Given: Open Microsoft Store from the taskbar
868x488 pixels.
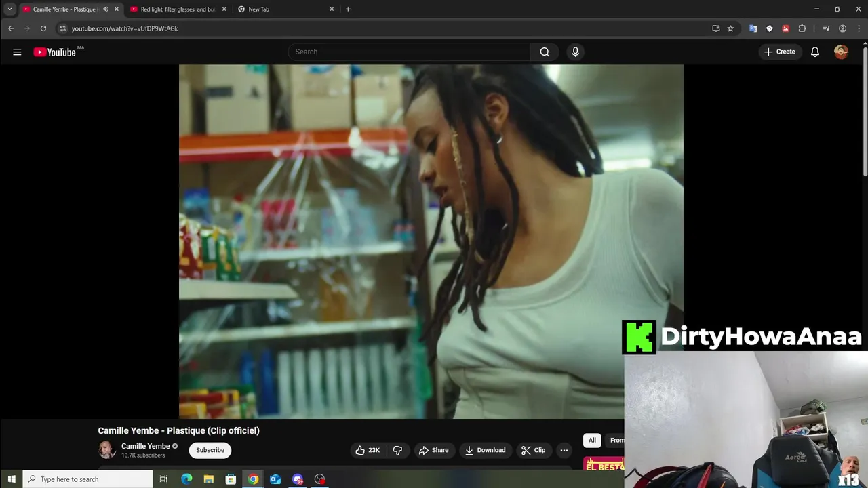Looking at the screenshot, I should pyautogui.click(x=231, y=479).
